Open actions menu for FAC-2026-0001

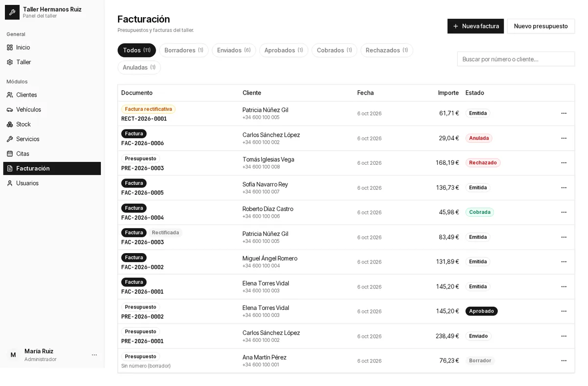[563, 287]
